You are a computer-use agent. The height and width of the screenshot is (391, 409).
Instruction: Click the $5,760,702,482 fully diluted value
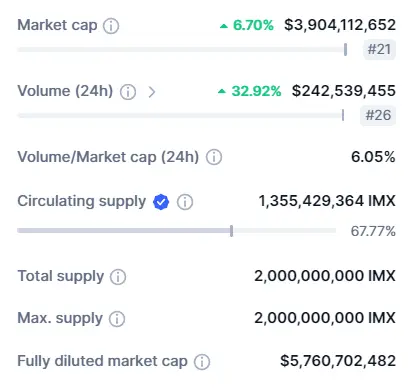338,361
